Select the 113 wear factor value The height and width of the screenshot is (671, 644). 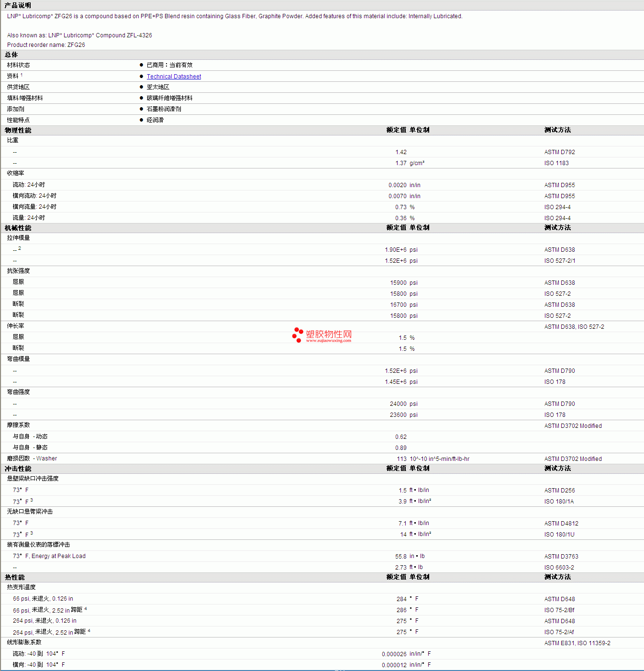click(x=402, y=459)
